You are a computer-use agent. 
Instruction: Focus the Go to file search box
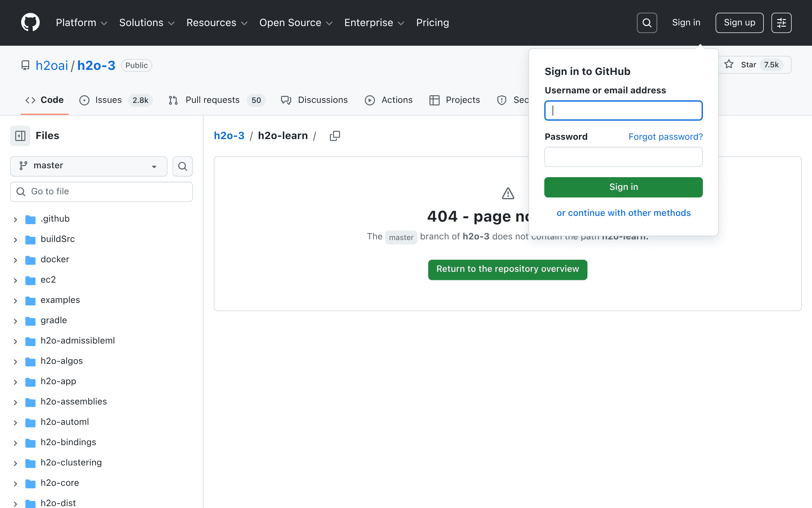coord(101,192)
